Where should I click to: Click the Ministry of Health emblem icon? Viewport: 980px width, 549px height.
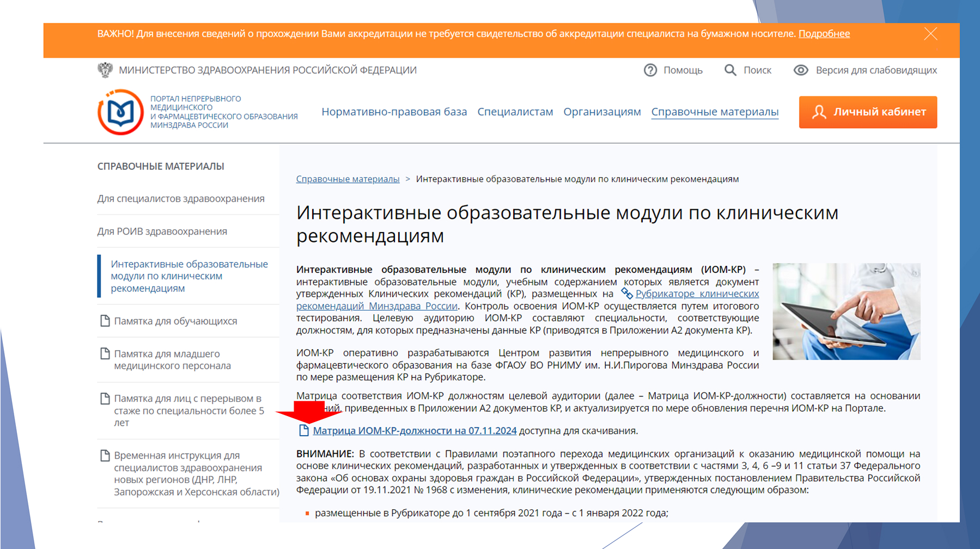[105, 70]
